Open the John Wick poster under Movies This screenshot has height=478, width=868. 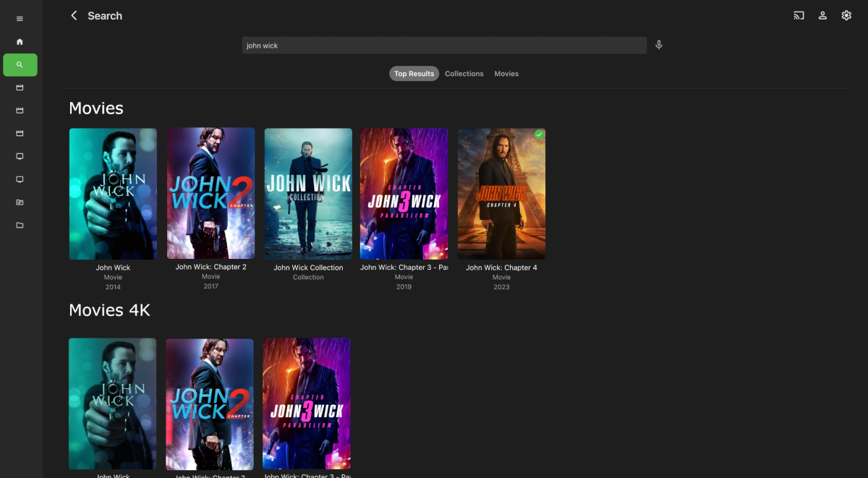click(113, 194)
